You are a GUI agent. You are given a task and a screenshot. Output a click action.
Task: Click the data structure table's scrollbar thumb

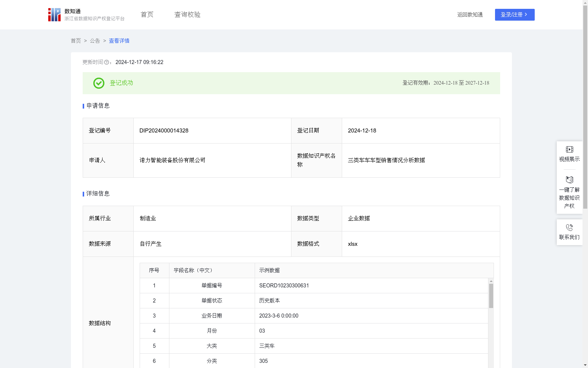491,296
